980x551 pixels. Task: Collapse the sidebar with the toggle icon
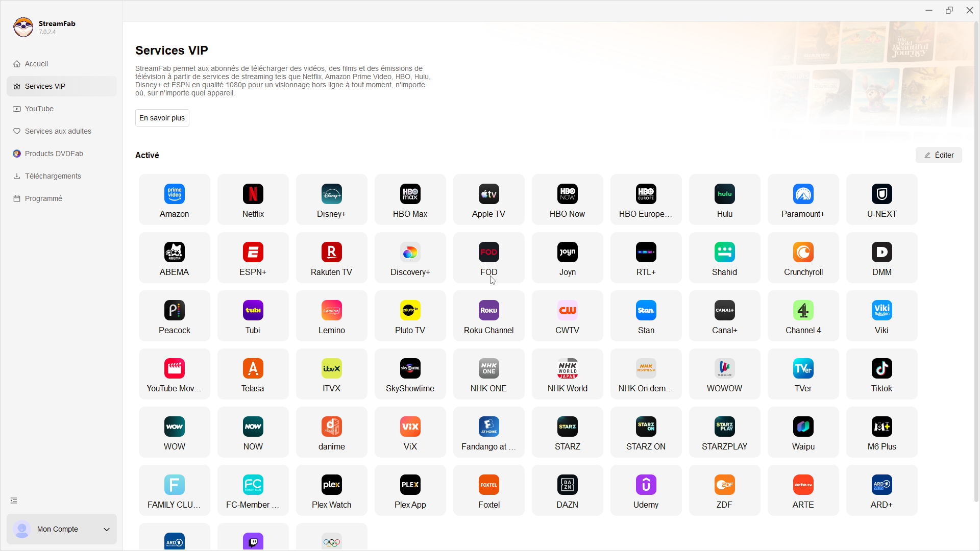click(14, 500)
